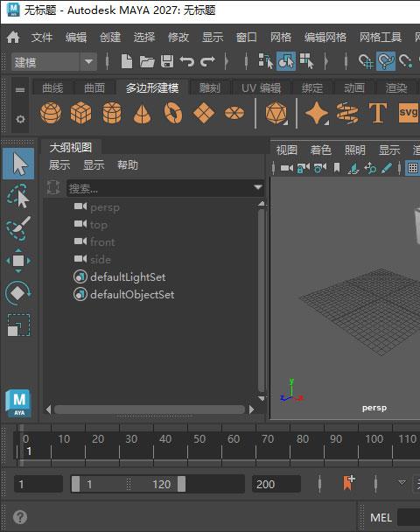Open a scene with folder icon
420x532 pixels.
147,61
